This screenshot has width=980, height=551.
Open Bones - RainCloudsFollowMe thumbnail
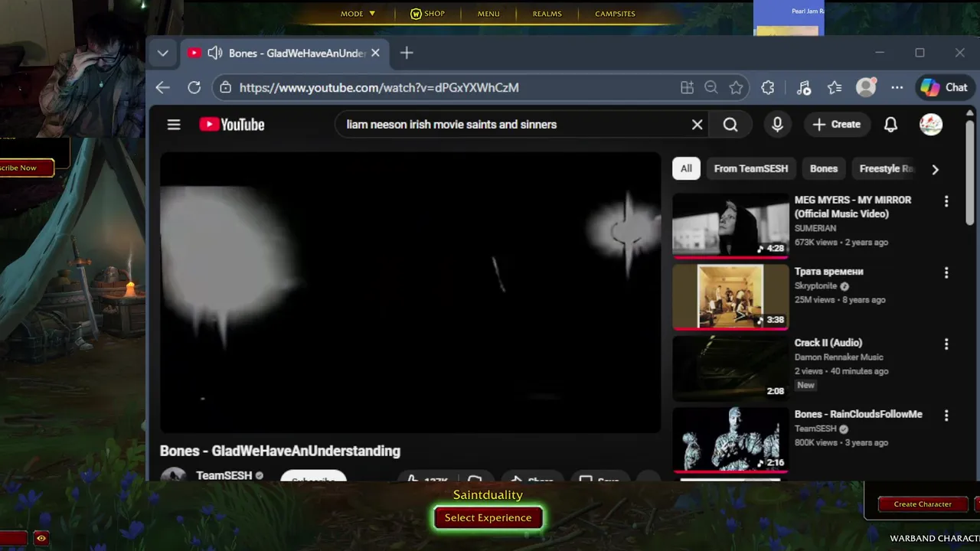[x=730, y=439]
